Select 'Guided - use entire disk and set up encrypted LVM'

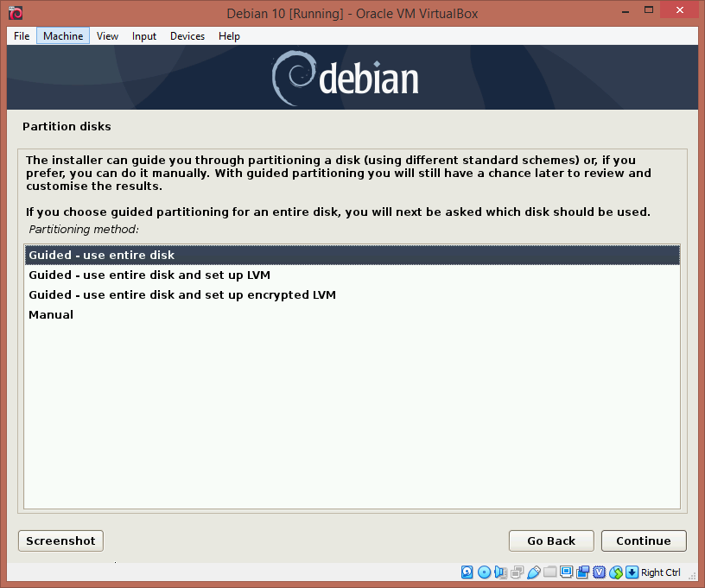(x=352, y=294)
